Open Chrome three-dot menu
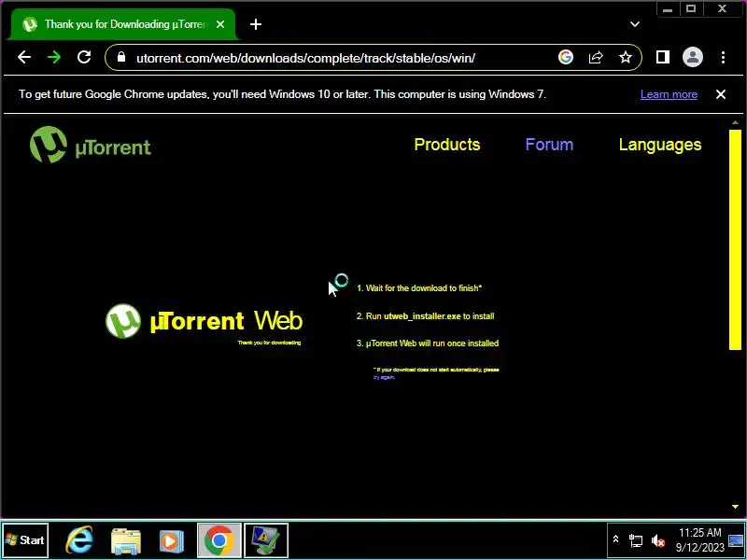This screenshot has width=747, height=560. click(x=723, y=58)
